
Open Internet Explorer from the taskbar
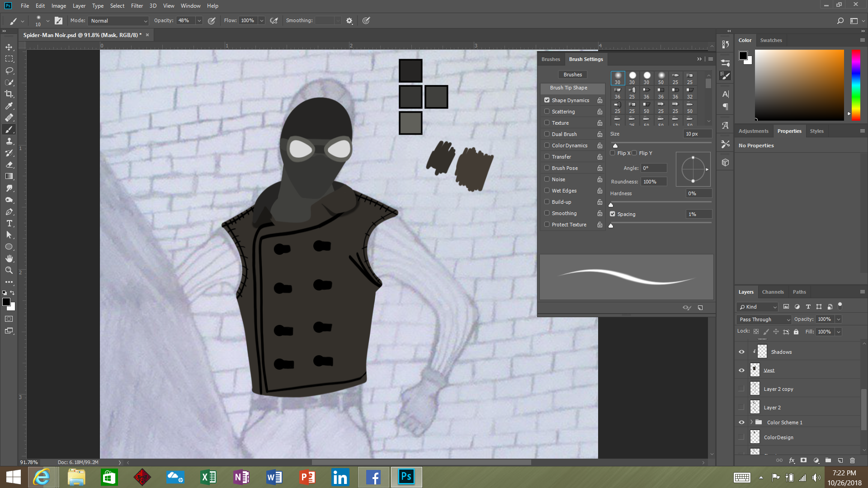pyautogui.click(x=42, y=477)
